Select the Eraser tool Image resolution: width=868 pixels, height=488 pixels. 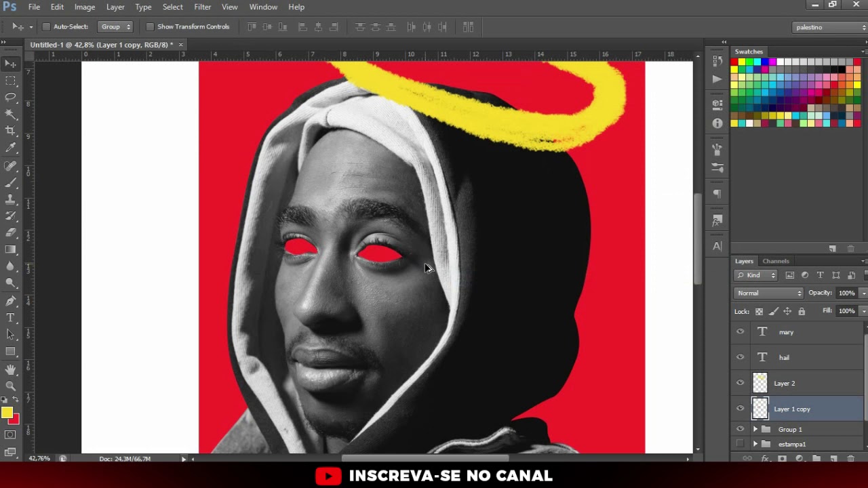11,232
